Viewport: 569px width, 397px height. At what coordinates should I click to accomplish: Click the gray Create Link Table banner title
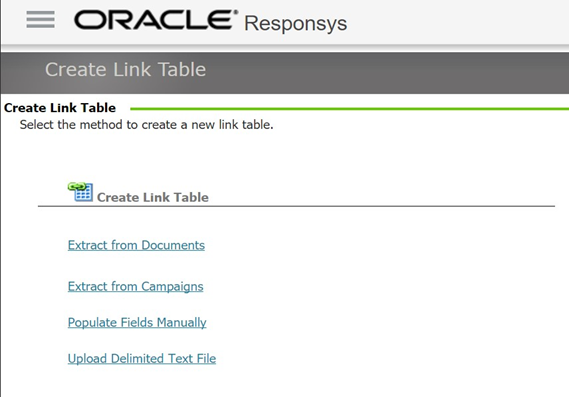125,69
